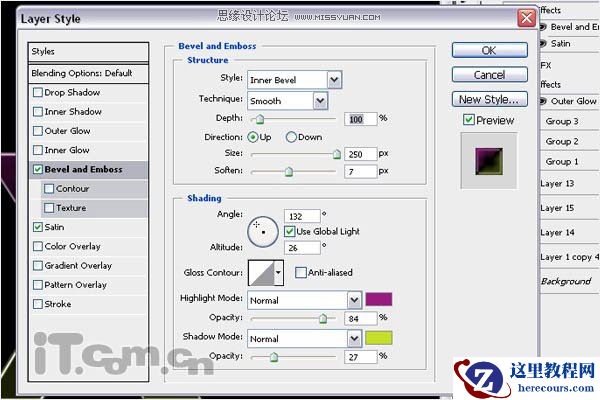Uncheck the Satin checkbox
This screenshot has height=400, width=600.
[38, 227]
